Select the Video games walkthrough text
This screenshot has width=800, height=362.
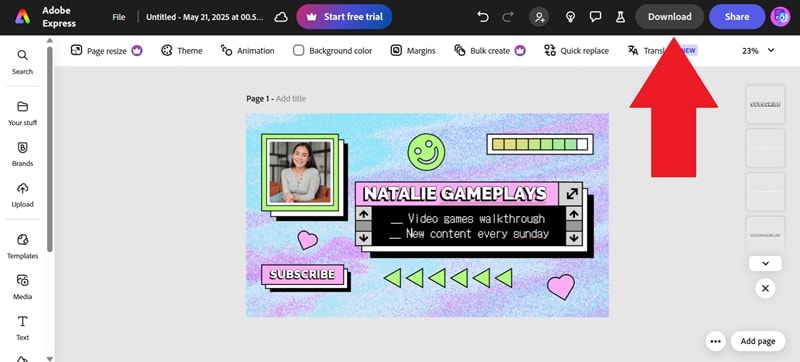[468, 219]
